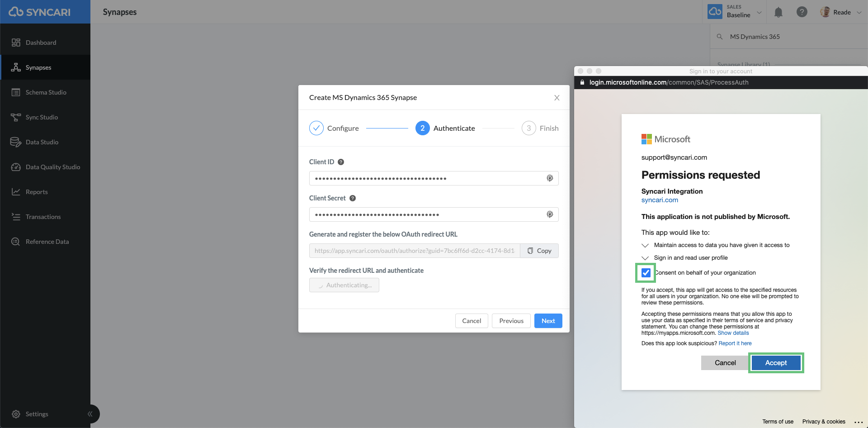Accept the requested permissions
868x428 pixels.
pos(776,363)
